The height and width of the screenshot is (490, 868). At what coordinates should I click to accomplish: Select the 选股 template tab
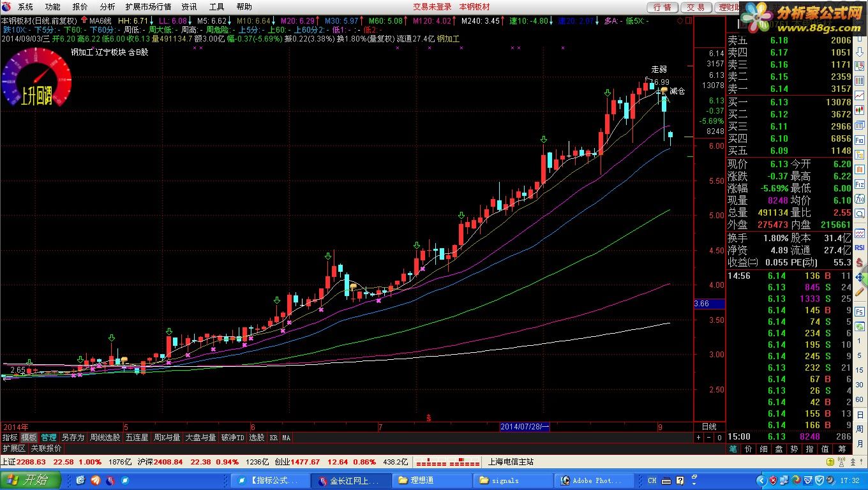pos(257,438)
